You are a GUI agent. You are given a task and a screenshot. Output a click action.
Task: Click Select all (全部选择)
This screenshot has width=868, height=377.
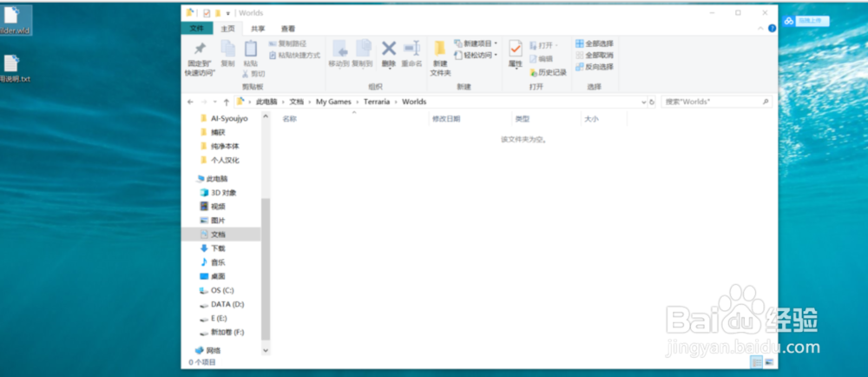(594, 43)
